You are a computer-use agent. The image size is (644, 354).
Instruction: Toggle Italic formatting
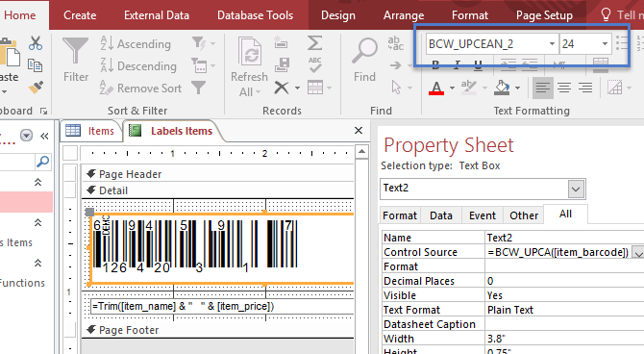pyautogui.click(x=457, y=64)
